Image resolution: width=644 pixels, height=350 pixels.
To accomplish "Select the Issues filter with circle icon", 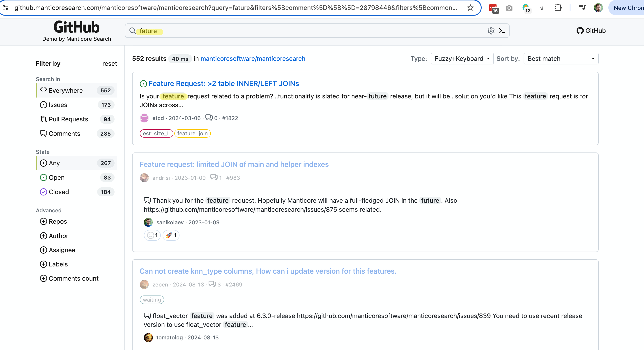I will (x=58, y=105).
